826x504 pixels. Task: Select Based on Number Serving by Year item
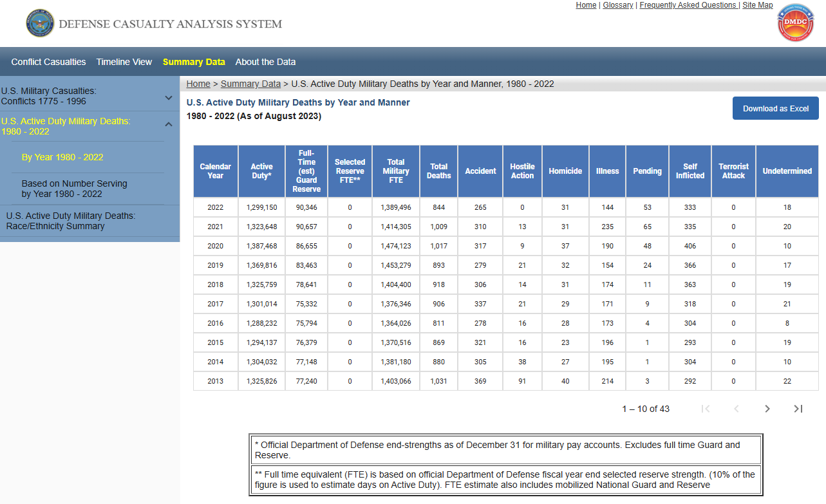74,189
